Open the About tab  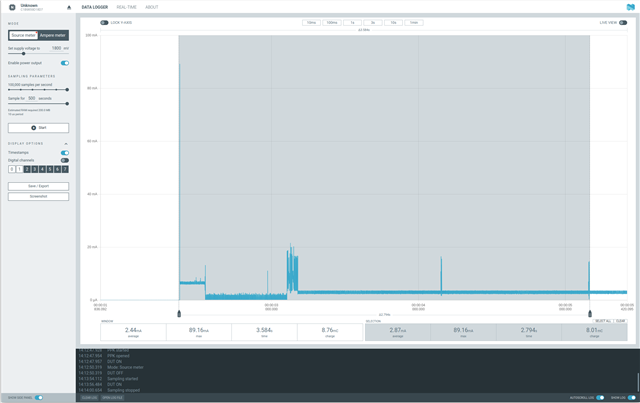tap(152, 7)
